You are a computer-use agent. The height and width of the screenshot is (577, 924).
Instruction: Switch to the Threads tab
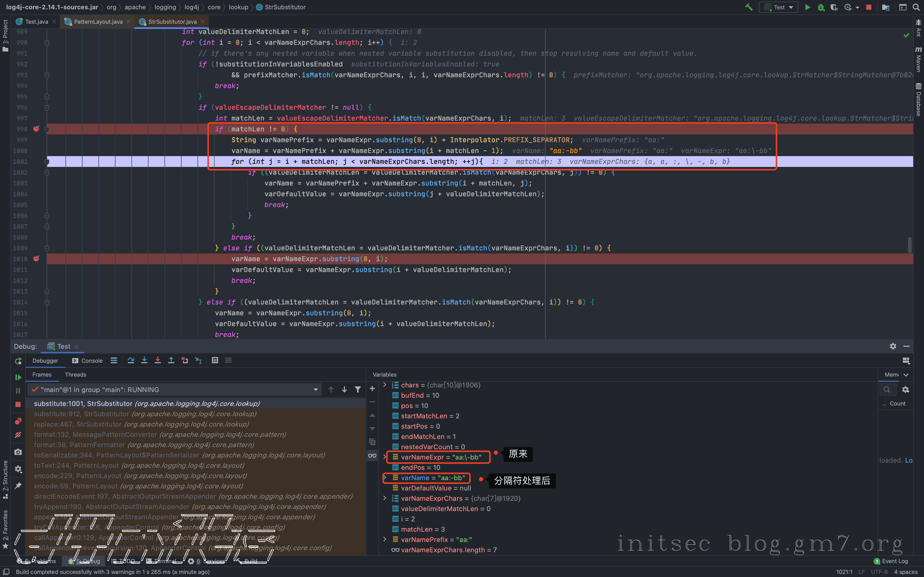click(x=75, y=375)
